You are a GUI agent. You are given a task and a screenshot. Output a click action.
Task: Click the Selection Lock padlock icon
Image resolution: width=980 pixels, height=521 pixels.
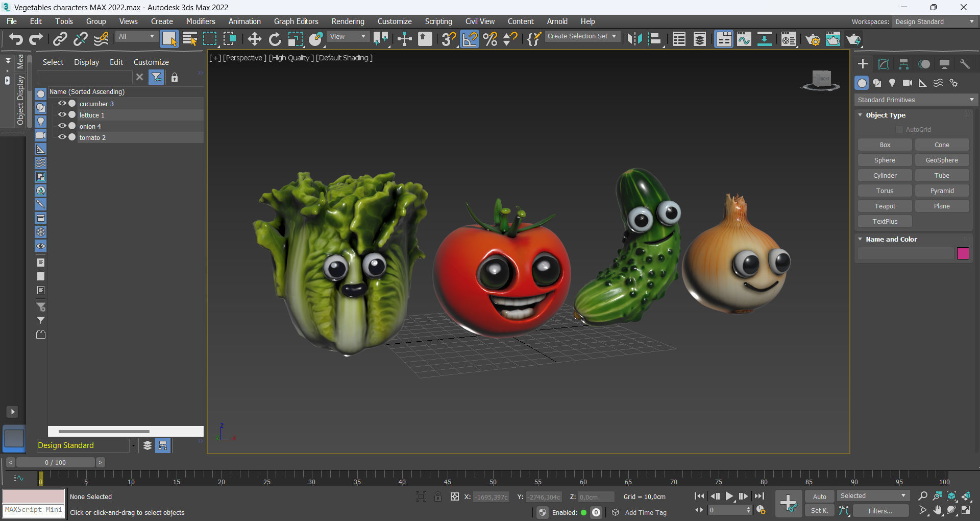437,496
